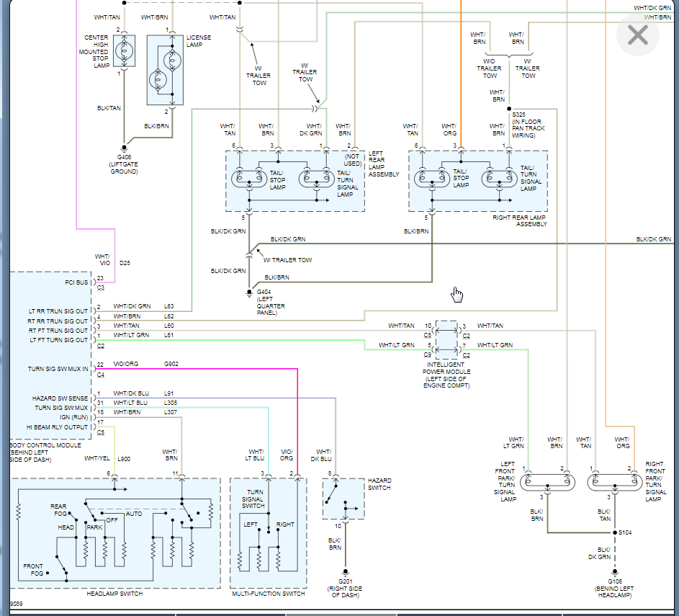Click the G406 liftgate ground point
This screenshot has height=616, width=679.
click(125, 147)
